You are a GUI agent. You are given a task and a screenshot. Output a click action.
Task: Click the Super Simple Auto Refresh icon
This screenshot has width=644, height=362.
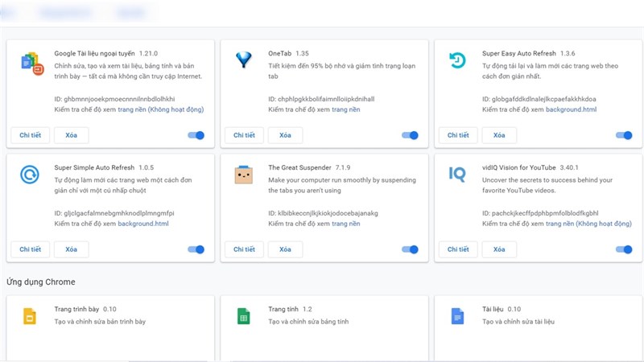[x=30, y=175]
